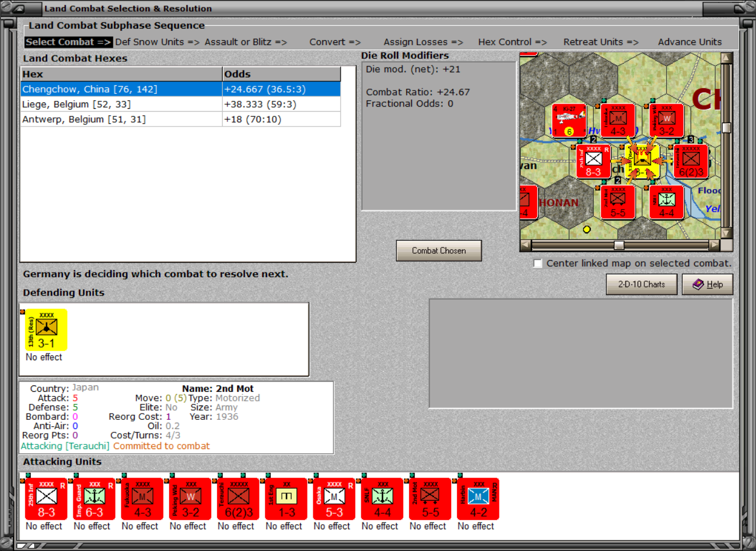Click the Convert subphase
The height and width of the screenshot is (551, 756).
[x=335, y=42]
